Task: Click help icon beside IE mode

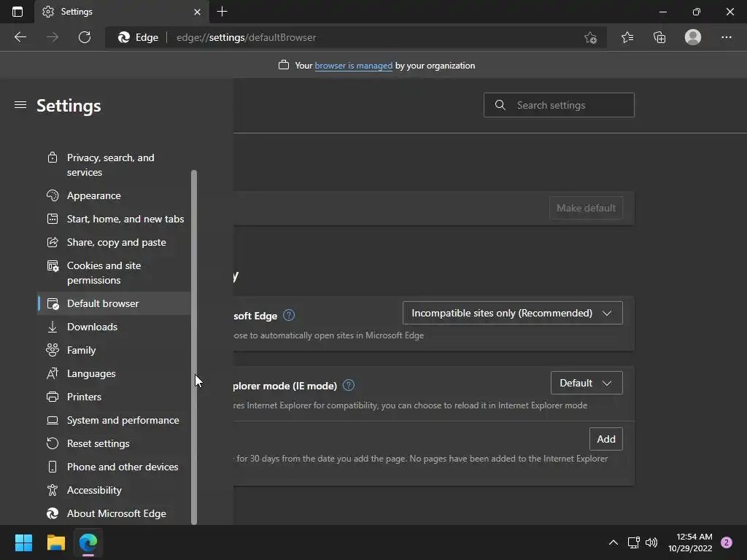Action: [349, 385]
